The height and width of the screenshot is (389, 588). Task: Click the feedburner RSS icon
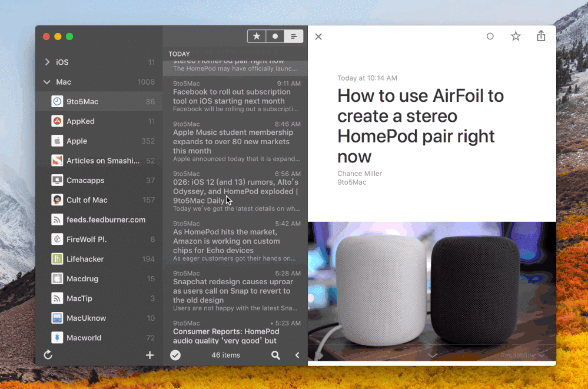57,220
